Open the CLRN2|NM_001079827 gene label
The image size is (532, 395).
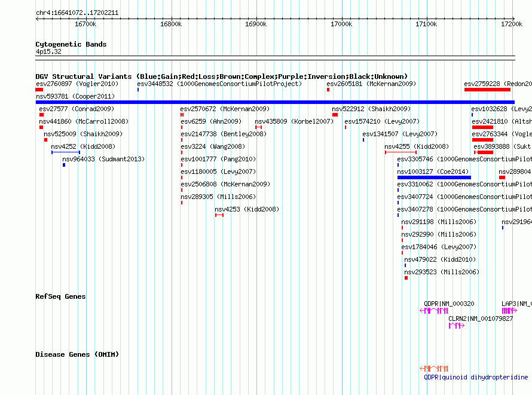[x=481, y=319]
